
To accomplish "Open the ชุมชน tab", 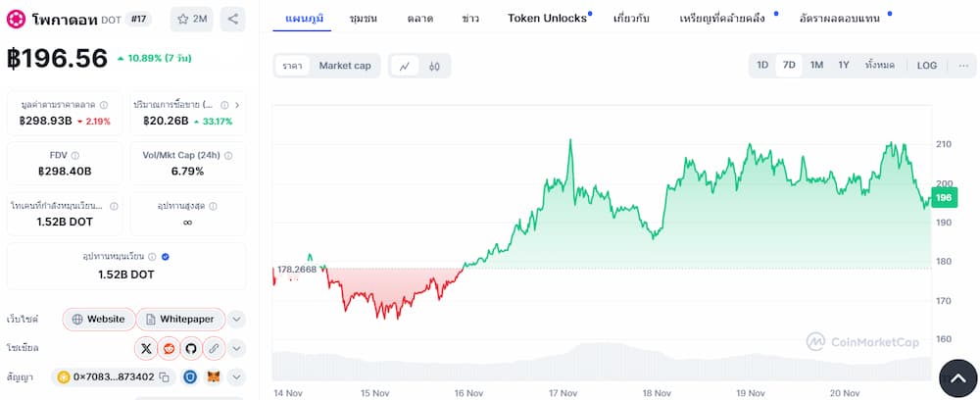I will (x=364, y=18).
